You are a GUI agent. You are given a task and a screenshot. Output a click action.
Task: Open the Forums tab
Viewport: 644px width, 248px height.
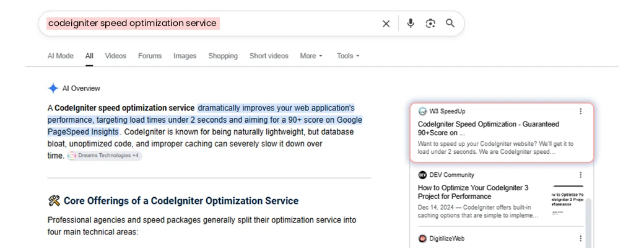point(150,56)
